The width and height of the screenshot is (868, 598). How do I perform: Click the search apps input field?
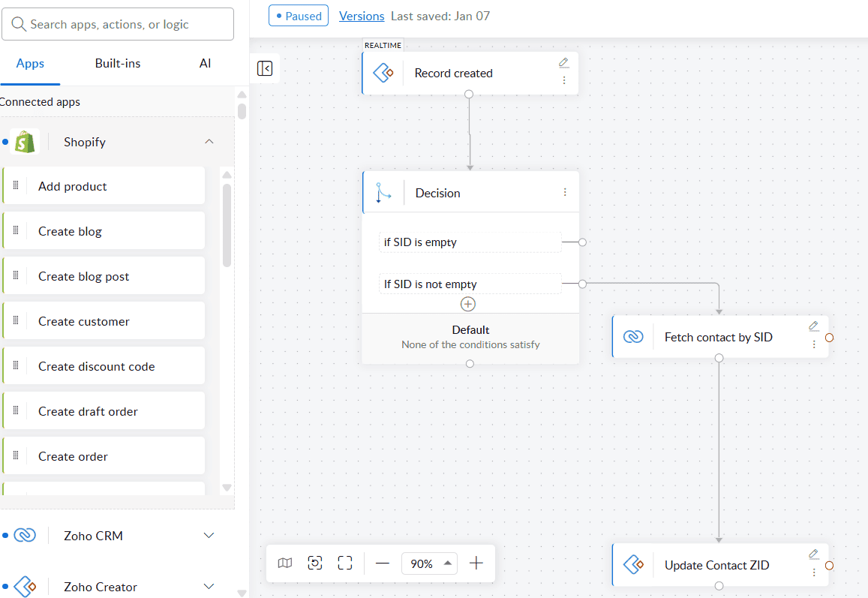click(117, 24)
